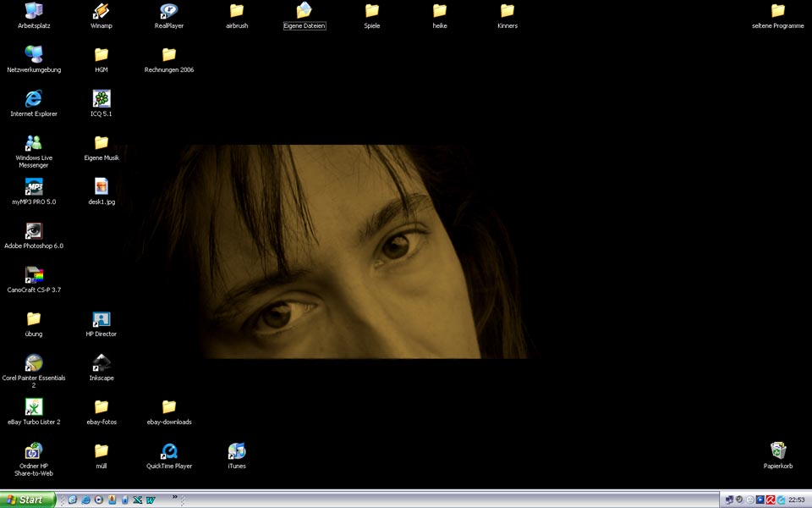812x508 pixels.
Task: Open the Winamp desktop shortcut
Action: pyautogui.click(x=101, y=12)
